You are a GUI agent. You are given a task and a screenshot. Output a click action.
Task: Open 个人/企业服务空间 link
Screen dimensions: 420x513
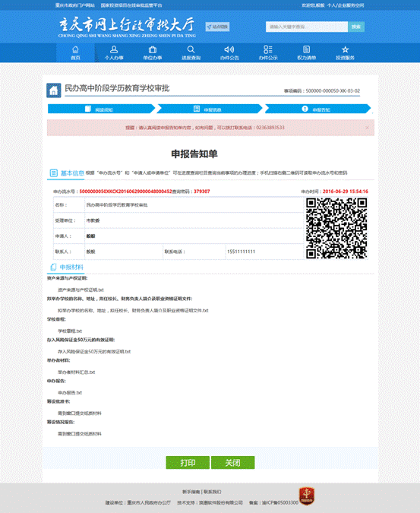point(346,5)
